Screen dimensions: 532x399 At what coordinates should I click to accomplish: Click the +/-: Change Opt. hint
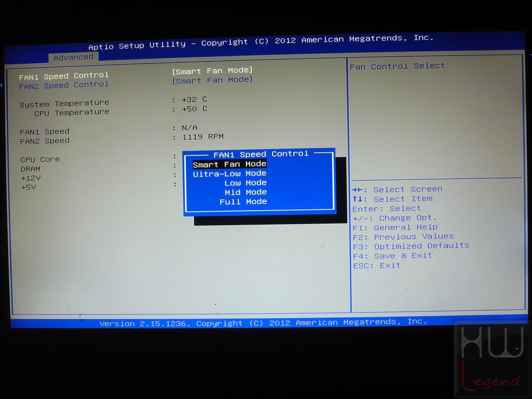point(395,218)
